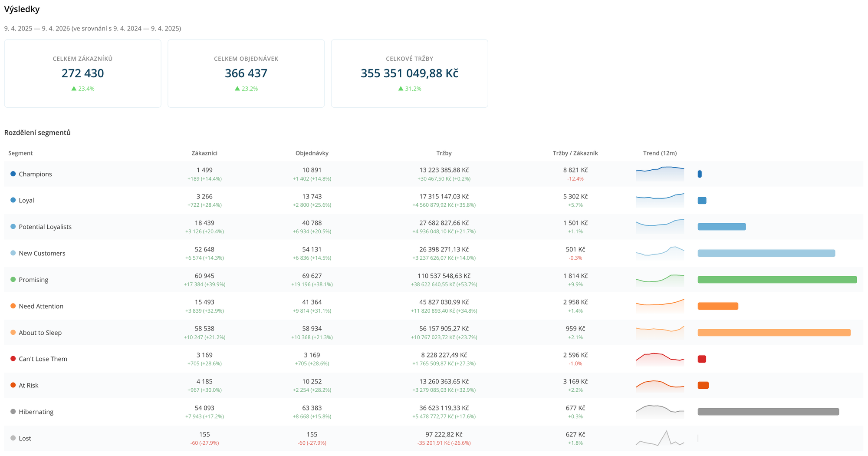Select the At Risk segment label
This screenshot has width=868, height=456.
coord(29,385)
